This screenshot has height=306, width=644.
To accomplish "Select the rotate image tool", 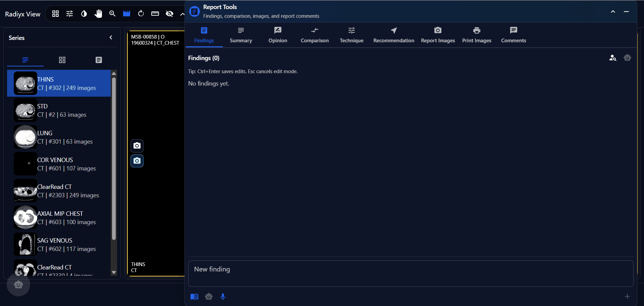I will [141, 14].
